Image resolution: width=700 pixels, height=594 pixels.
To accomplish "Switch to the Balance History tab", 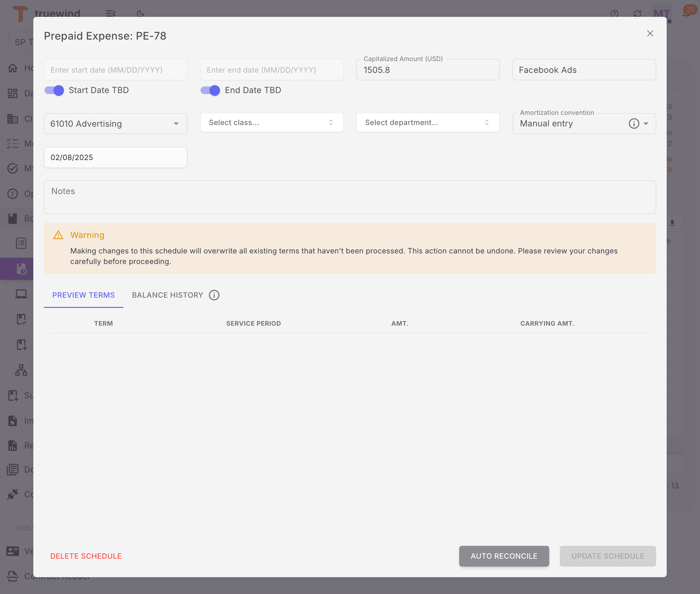I will click(x=167, y=295).
